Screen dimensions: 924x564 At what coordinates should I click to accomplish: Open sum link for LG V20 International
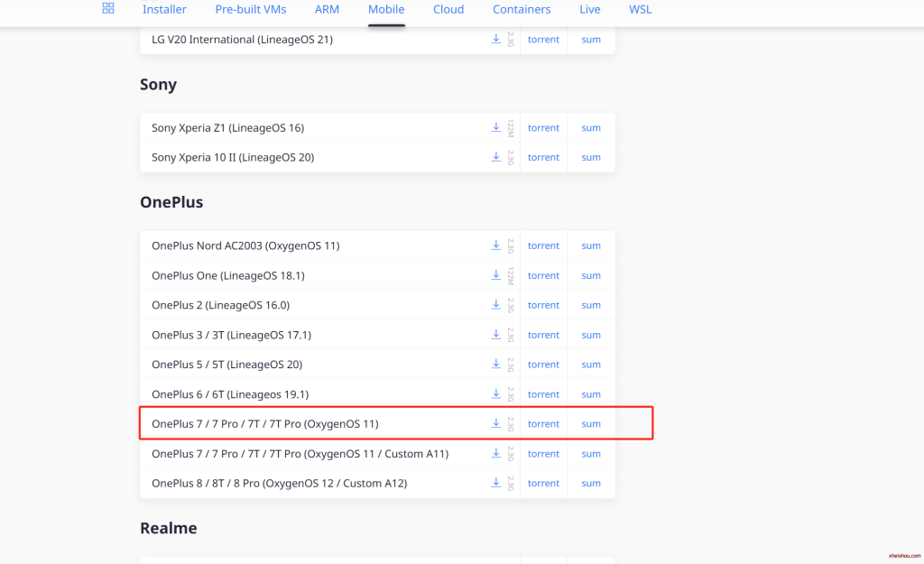pos(591,40)
